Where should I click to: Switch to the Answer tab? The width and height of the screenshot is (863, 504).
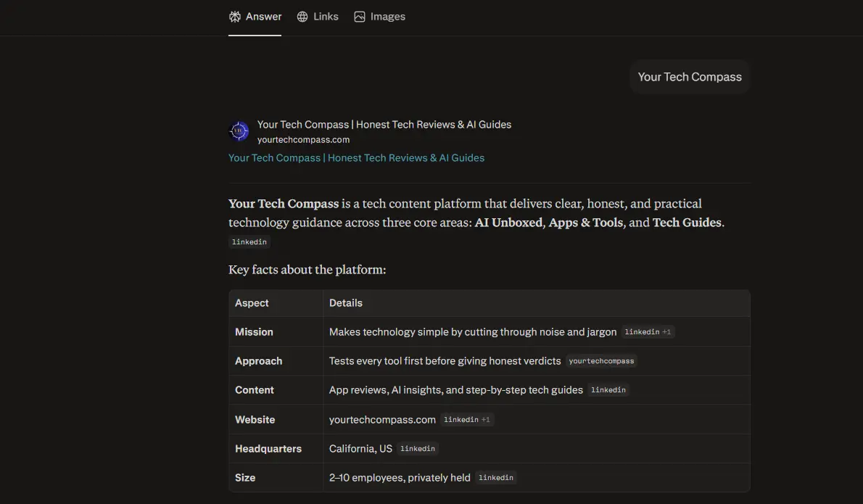255,17
